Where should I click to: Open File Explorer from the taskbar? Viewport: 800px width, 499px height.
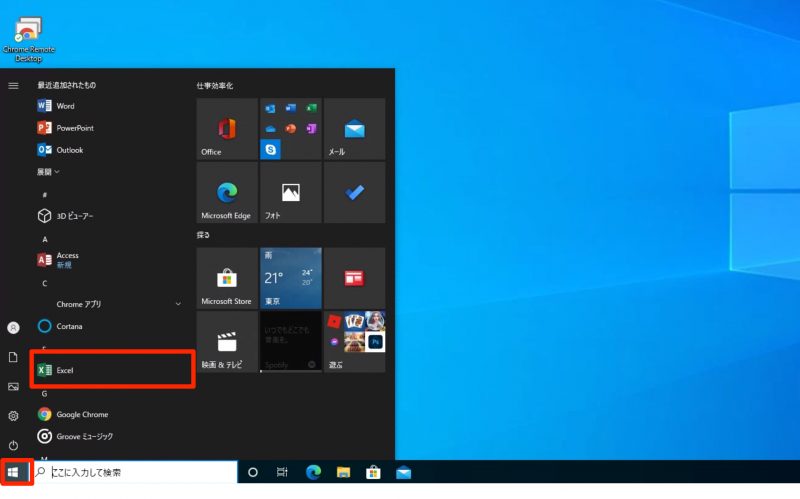[x=343, y=472]
